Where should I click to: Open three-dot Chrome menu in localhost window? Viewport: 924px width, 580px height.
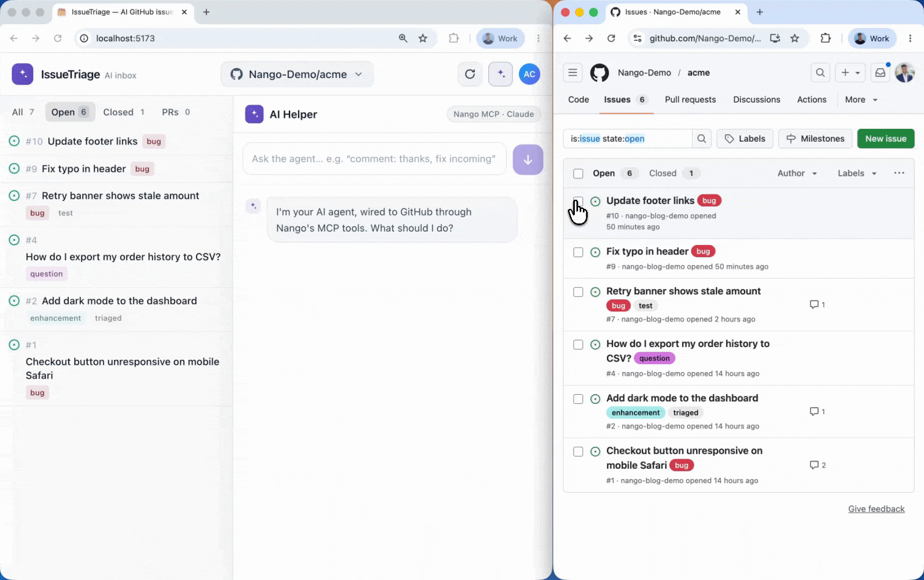[538, 38]
